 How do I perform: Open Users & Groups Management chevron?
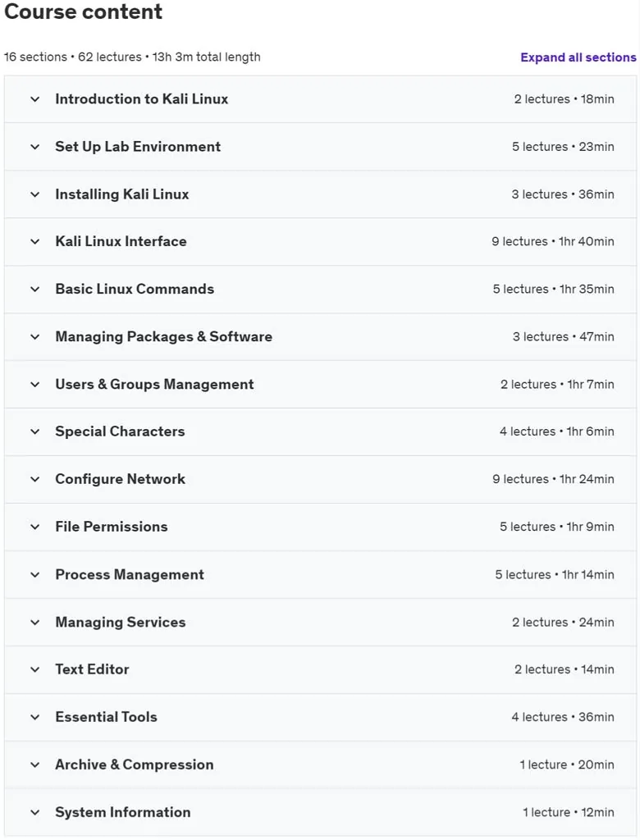pyautogui.click(x=34, y=385)
